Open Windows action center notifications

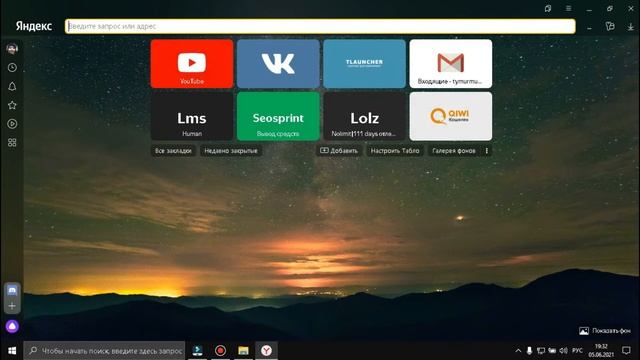(627, 351)
